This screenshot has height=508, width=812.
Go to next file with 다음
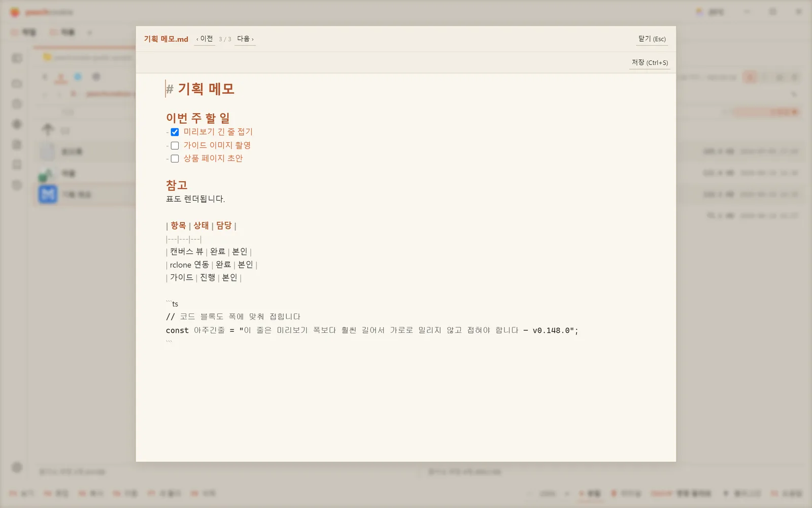(245, 39)
